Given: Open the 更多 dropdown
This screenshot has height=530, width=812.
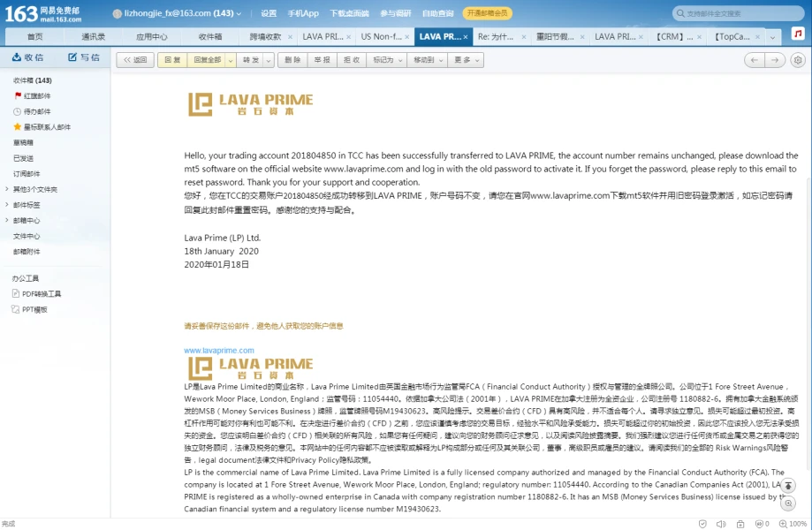Looking at the screenshot, I should (466, 60).
